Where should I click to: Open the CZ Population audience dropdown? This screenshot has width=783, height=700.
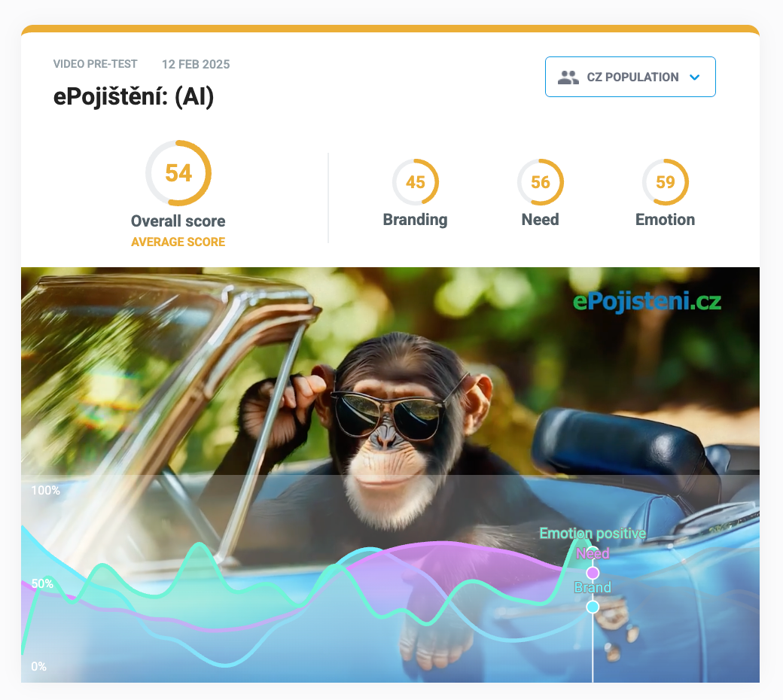pos(629,77)
